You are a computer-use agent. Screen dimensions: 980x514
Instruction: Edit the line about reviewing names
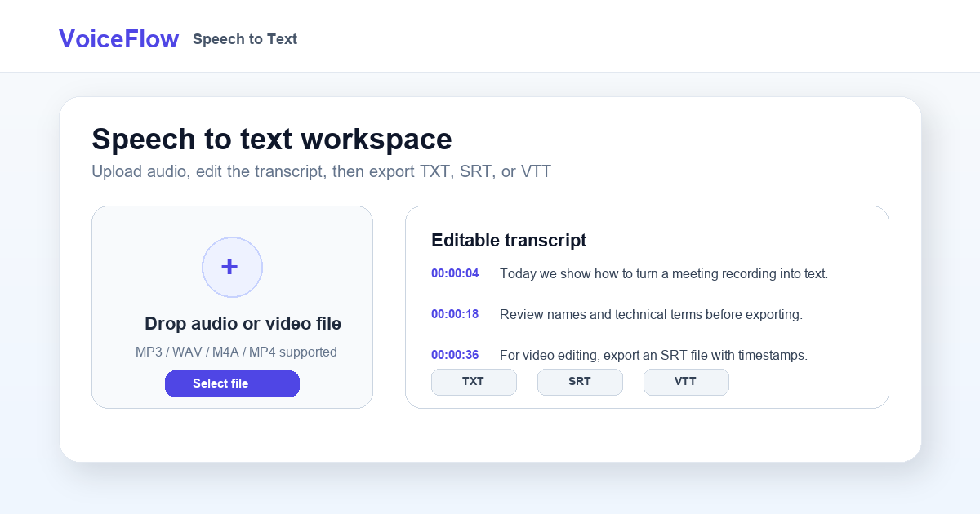click(651, 314)
